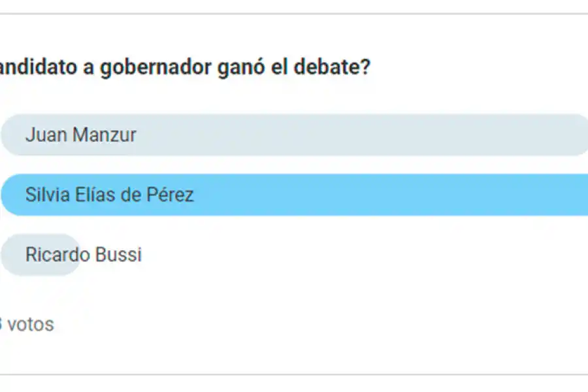This screenshot has height=392, width=588.
Task: Click the poll question heading text
Action: [x=185, y=67]
